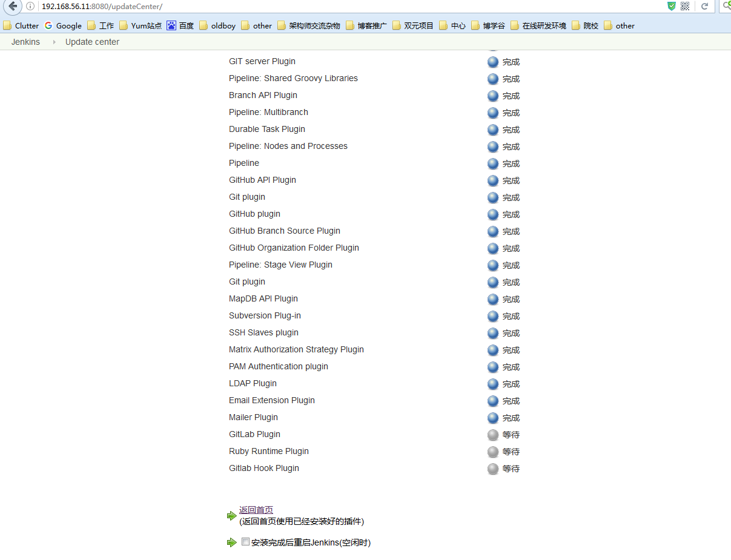Click the Subversion Plug-in name text
The height and width of the screenshot is (560, 731).
pyautogui.click(x=265, y=315)
